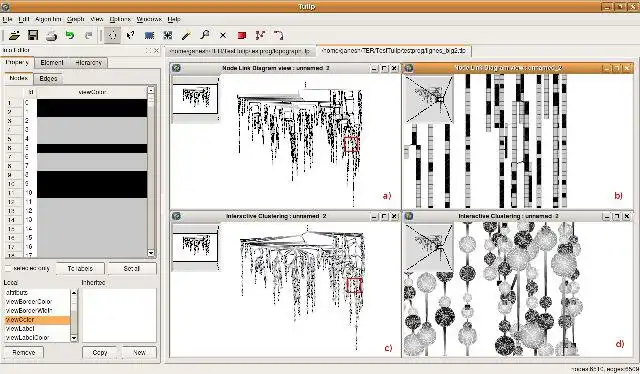Pick the arrow information pointer tool

(x=131, y=36)
